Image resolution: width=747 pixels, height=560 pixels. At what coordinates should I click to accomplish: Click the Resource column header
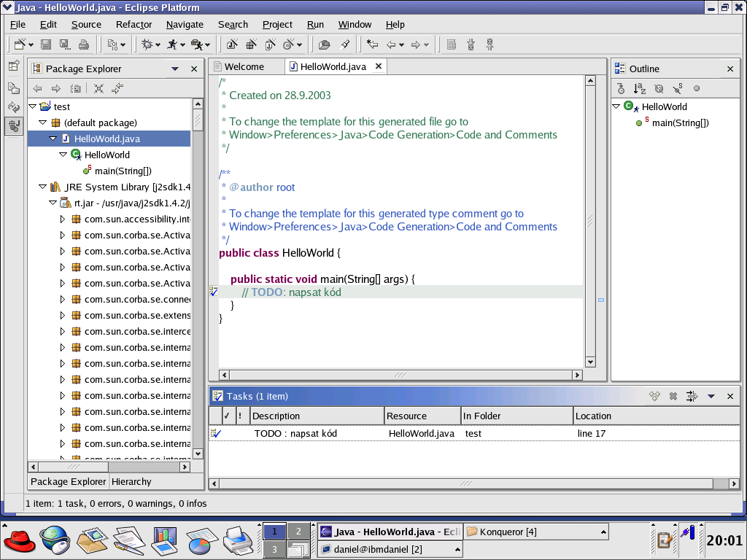[x=422, y=416]
